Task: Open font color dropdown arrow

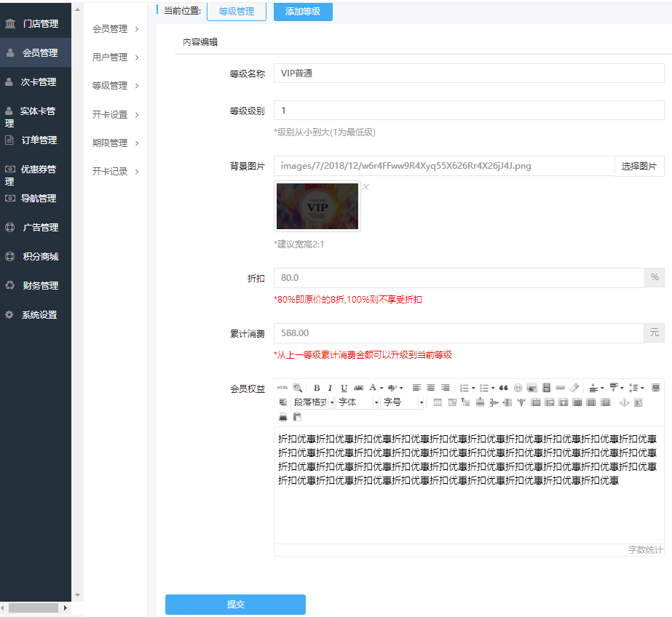Action: tap(382, 388)
